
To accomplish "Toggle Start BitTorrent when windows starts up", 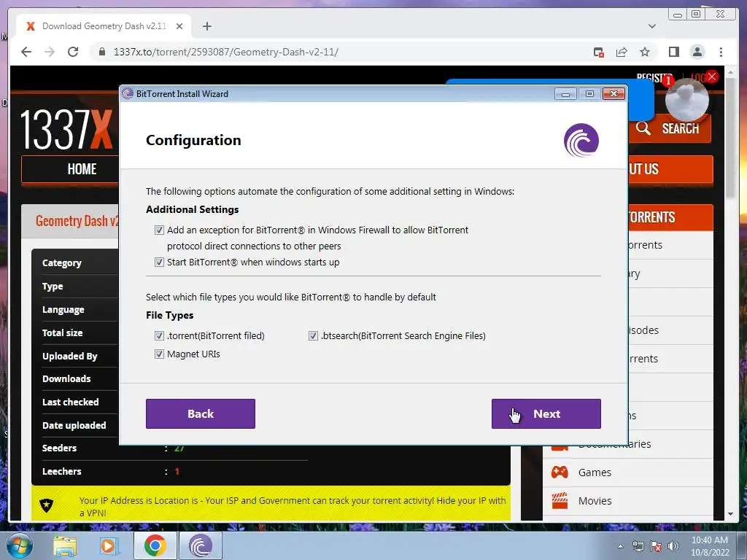I will [159, 262].
